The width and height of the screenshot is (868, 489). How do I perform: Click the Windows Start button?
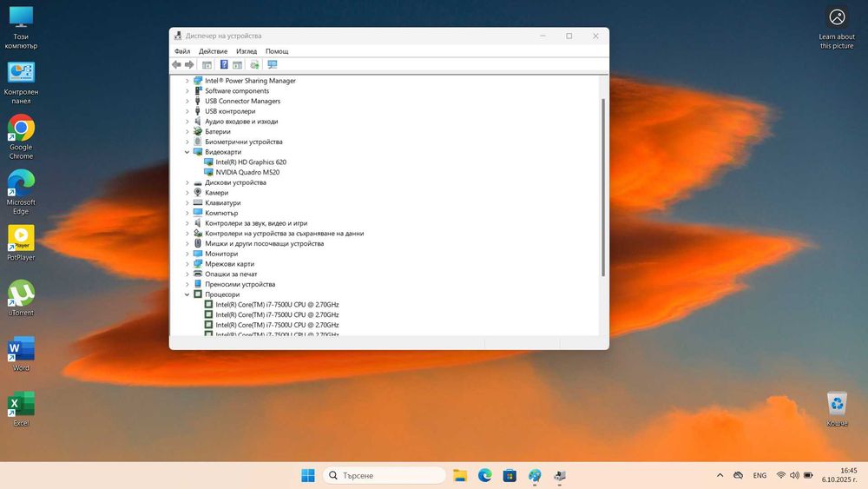coord(307,475)
